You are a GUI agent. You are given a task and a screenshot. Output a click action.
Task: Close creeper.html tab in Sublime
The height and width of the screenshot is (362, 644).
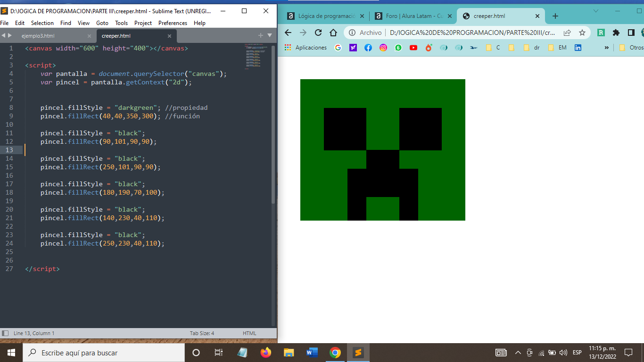169,36
